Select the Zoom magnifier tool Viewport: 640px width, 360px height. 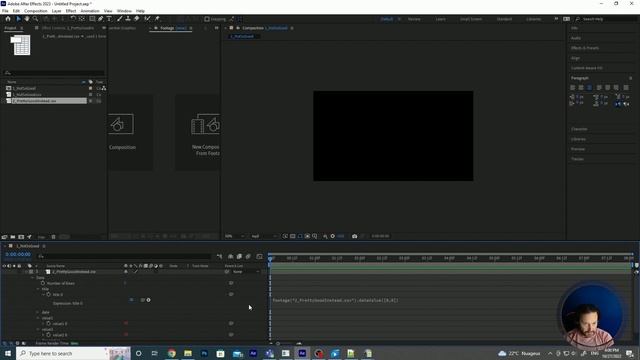pos(36,19)
